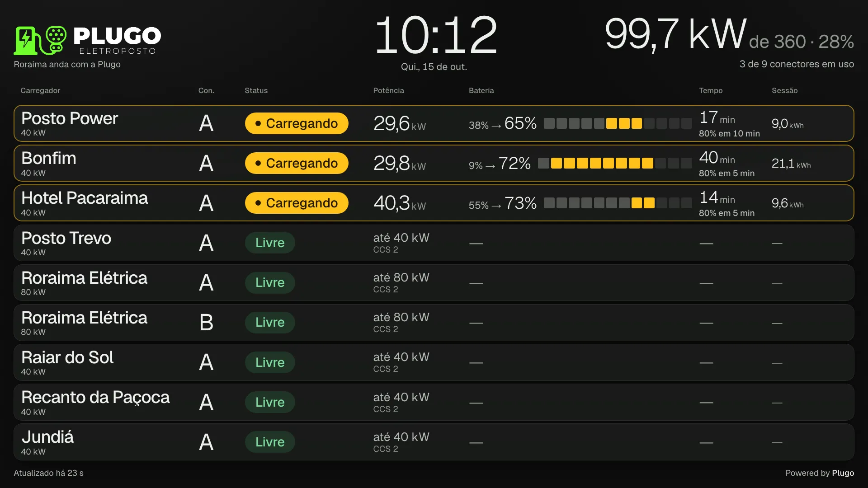Select the Bonfim charger name
Screen dimensions: 868x488
pyautogui.click(x=49, y=158)
